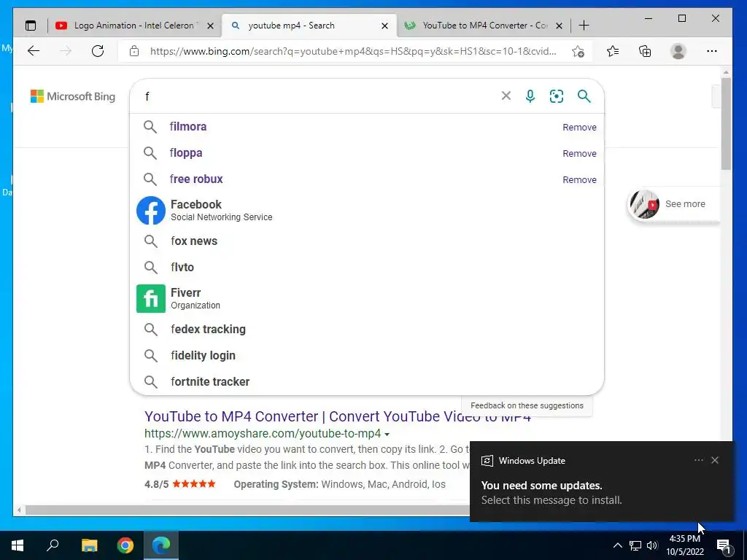Image resolution: width=747 pixels, height=560 pixels.
Task: Open Collections icon in toolbar
Action: (x=645, y=51)
